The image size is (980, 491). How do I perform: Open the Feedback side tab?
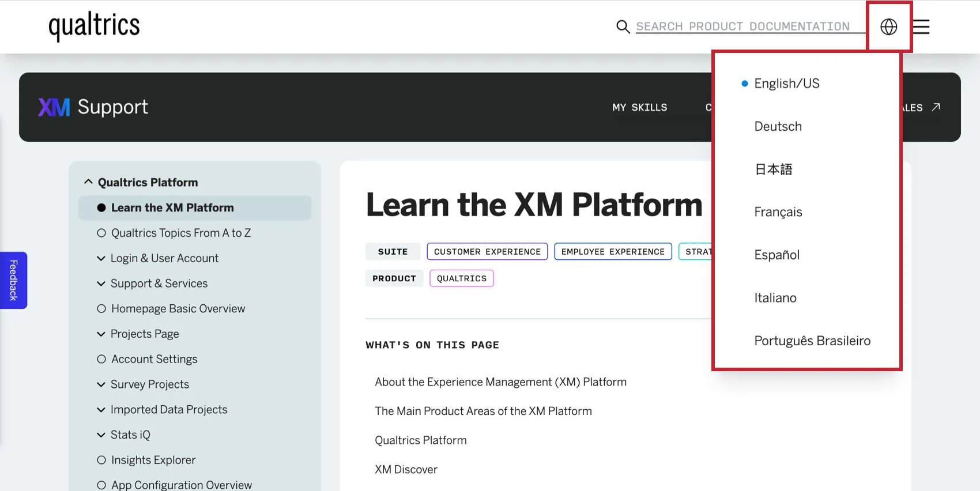[13, 280]
